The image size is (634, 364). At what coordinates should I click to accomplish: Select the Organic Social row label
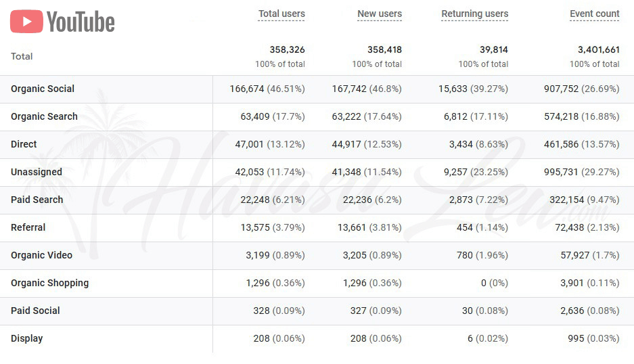pos(43,89)
